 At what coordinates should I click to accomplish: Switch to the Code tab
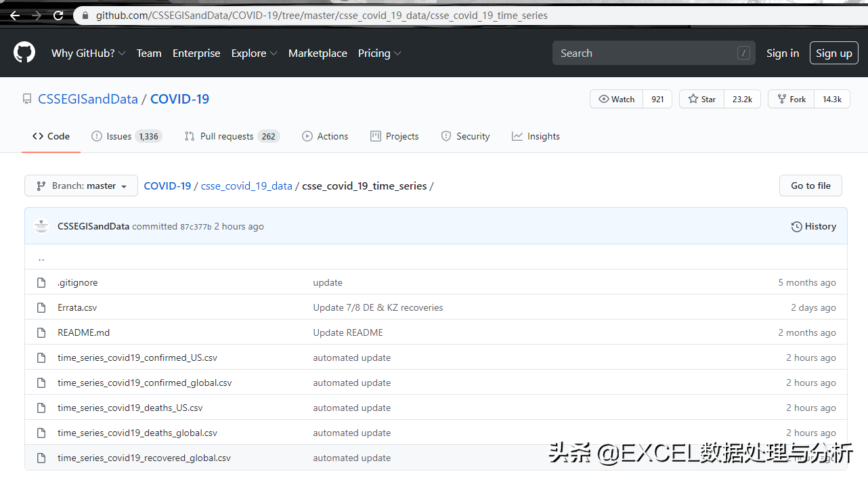point(51,136)
